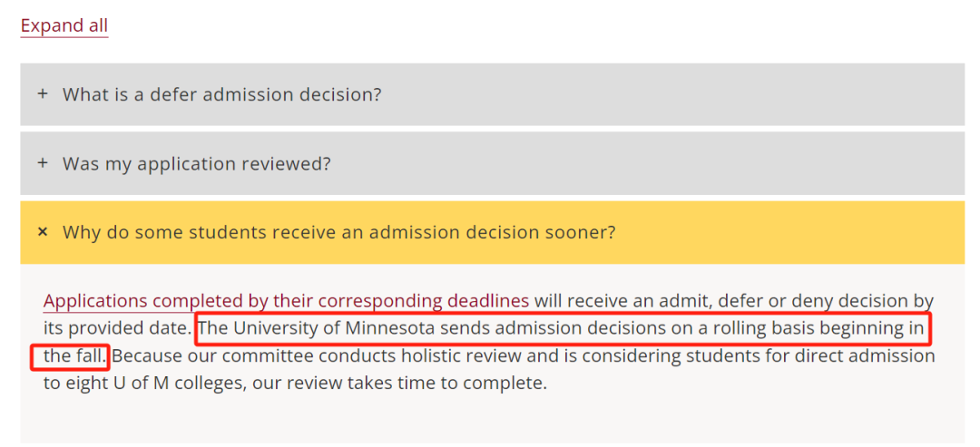This screenshot has height=447, width=980.
Task: Click text "to eight U of M colleges"
Action: 141,383
